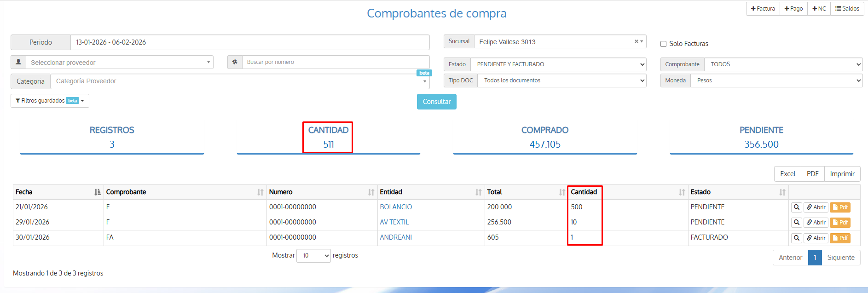
Task: Download Pdf for the AV TEXTIL row
Action: [x=840, y=223]
